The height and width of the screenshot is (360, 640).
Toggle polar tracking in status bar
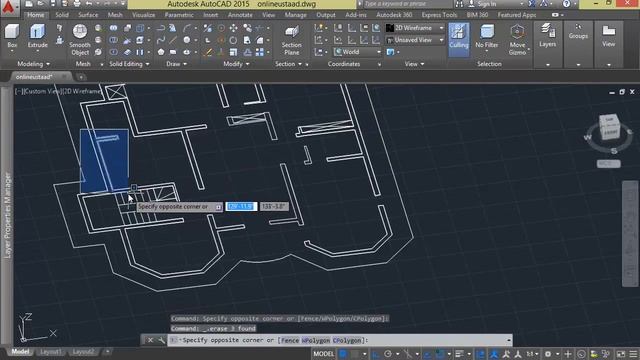click(388, 354)
